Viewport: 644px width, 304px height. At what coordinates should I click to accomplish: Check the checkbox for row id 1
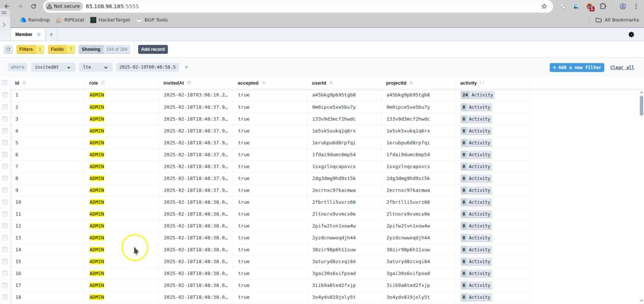5,95
